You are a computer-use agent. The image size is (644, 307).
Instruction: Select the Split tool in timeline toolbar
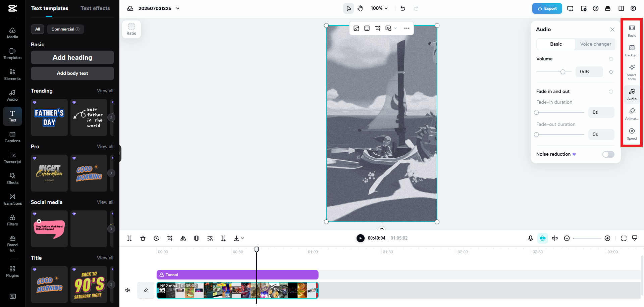pos(129,238)
